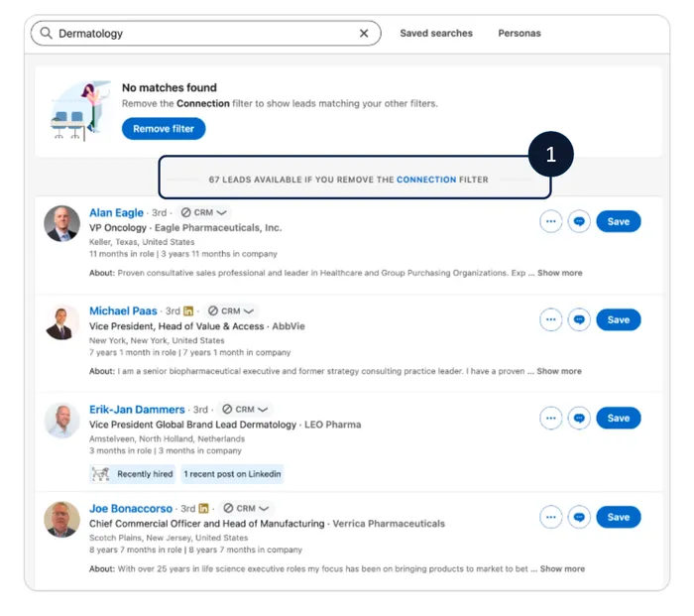Open Joe Bonaccorso's profile photo
Viewport: 694px width, 616px height.
click(61, 519)
